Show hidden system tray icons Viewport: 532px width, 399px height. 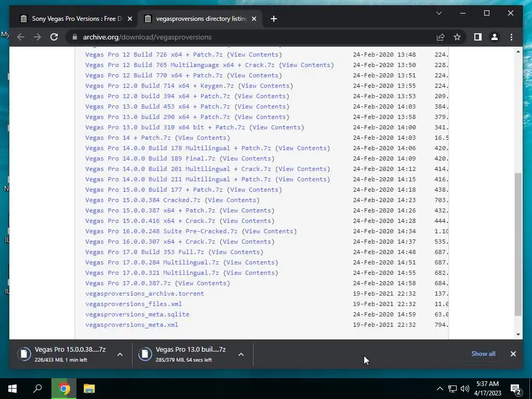click(440, 389)
